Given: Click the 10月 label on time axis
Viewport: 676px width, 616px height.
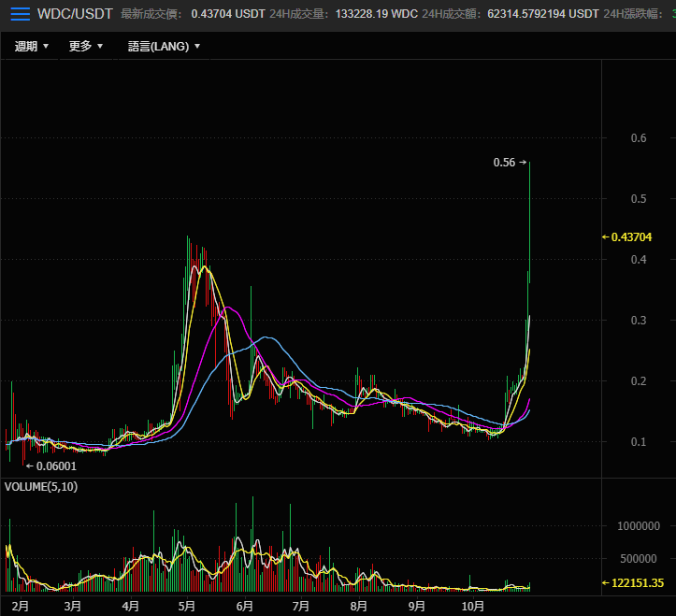Looking at the screenshot, I should tap(471, 606).
